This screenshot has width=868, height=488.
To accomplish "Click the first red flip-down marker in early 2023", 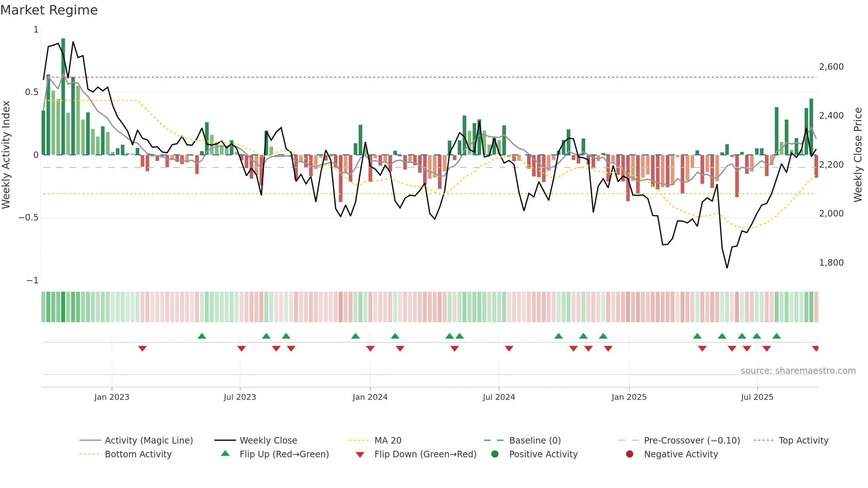I will click(x=142, y=348).
